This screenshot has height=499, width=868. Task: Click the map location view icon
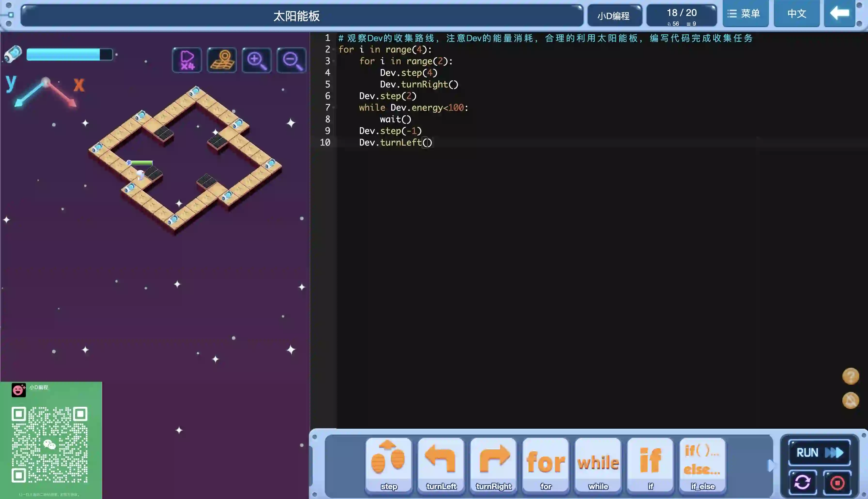coord(222,60)
